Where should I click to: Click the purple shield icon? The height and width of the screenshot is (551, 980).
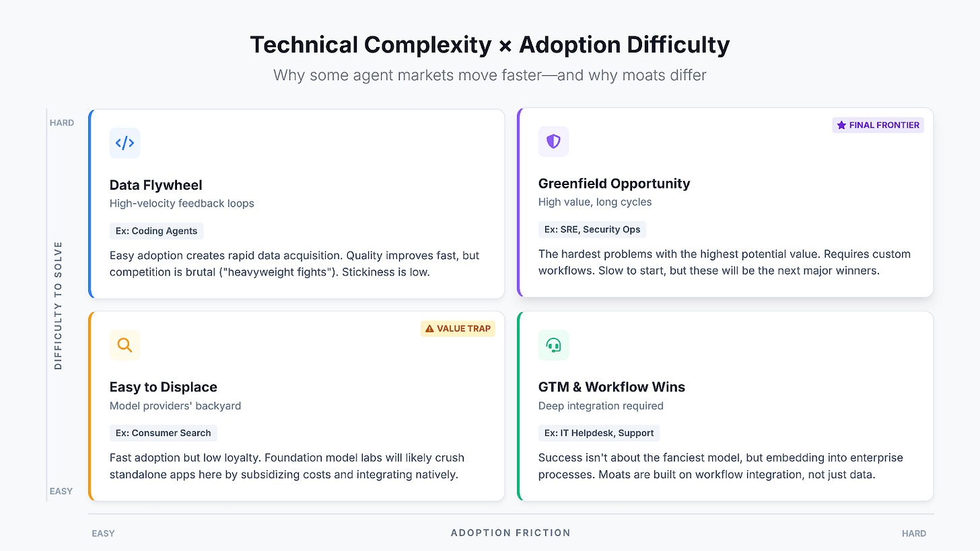[553, 141]
